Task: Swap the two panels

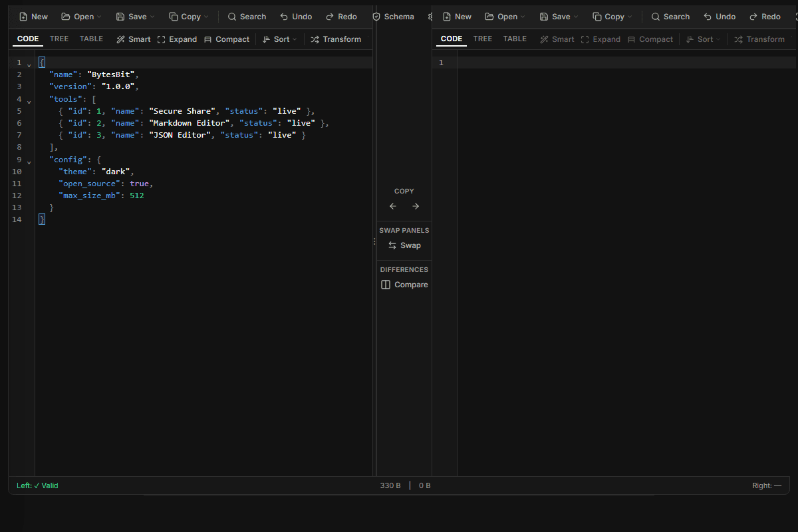Action: pos(404,245)
